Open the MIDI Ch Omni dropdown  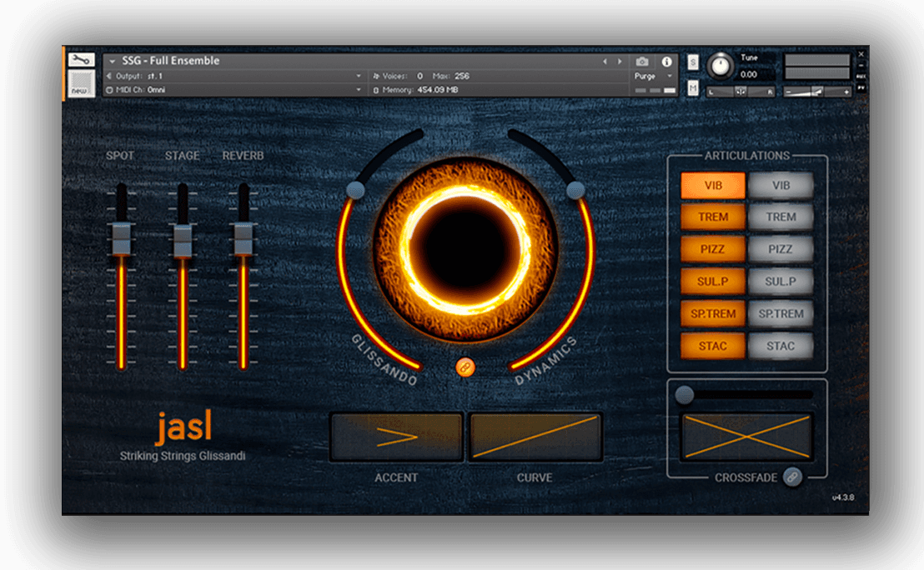[x=359, y=89]
